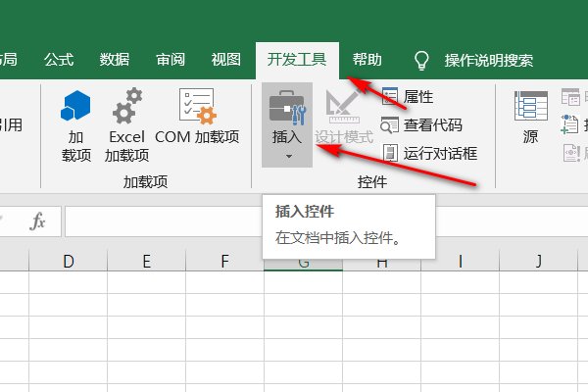Select column F header
The width and height of the screenshot is (588, 392).
tap(225, 261)
